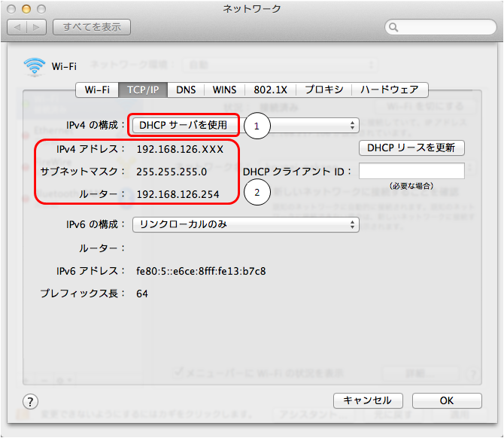Open the IPv4 configuration dropdown
The height and width of the screenshot is (438, 504).
[x=246, y=125]
